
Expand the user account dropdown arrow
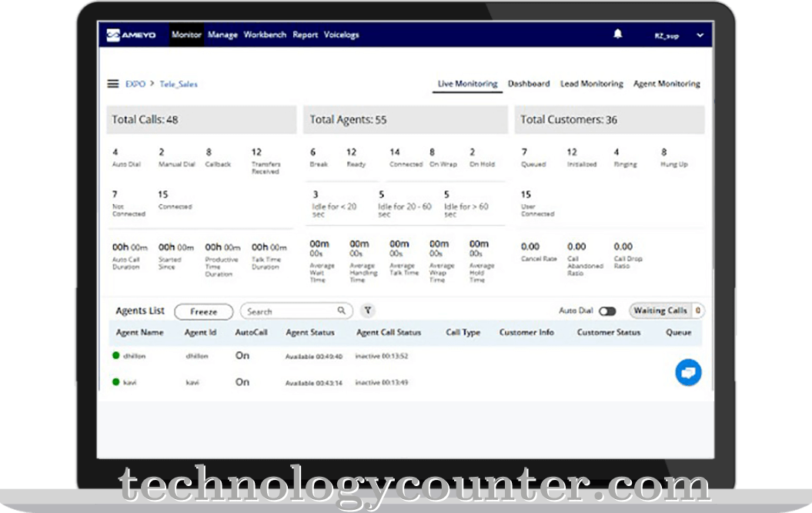tap(700, 35)
